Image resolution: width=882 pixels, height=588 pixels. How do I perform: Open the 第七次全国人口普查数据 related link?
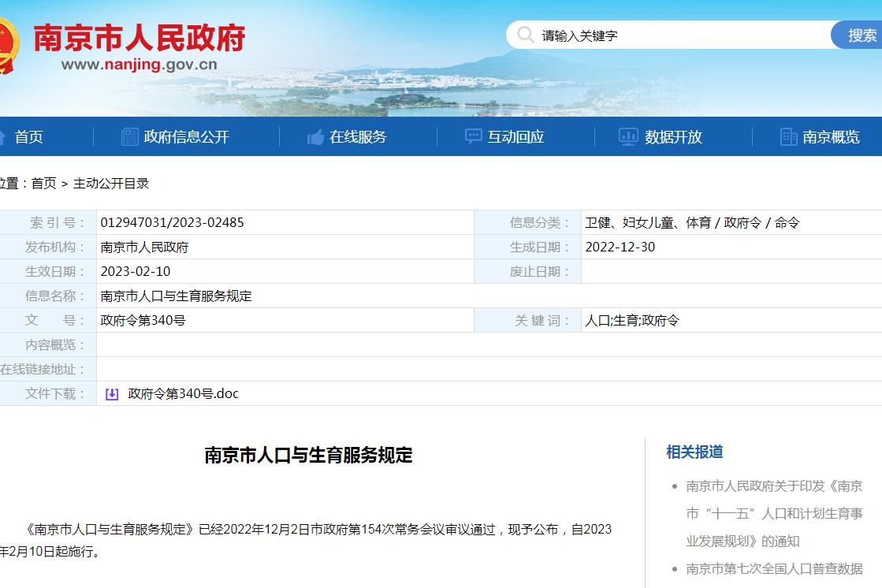point(774,568)
